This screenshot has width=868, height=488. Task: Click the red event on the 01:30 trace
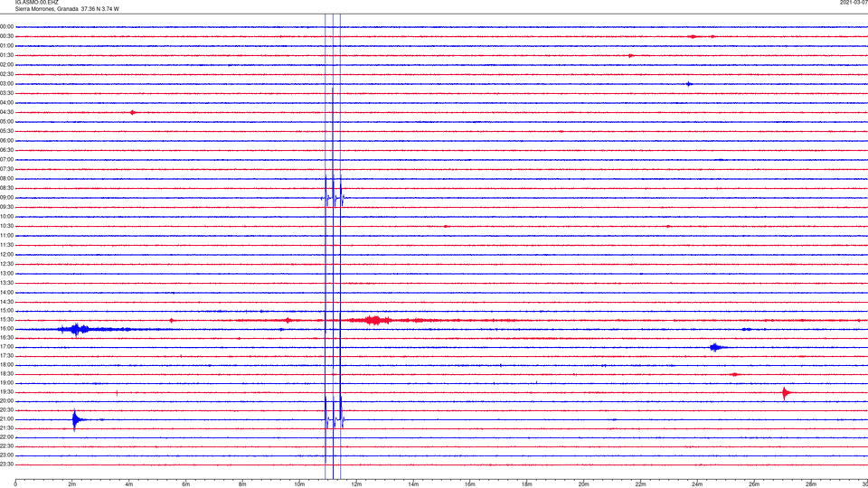tap(630, 55)
